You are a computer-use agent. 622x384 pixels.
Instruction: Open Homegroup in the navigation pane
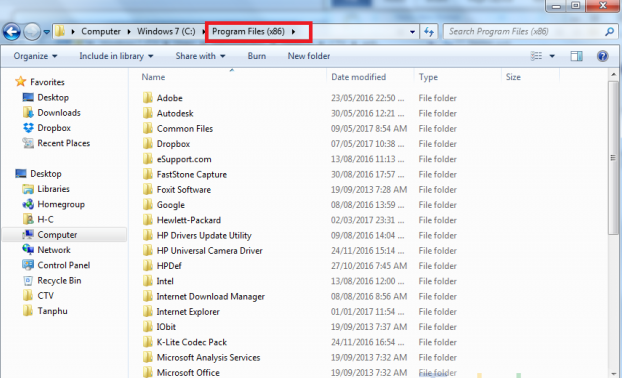pos(61,204)
